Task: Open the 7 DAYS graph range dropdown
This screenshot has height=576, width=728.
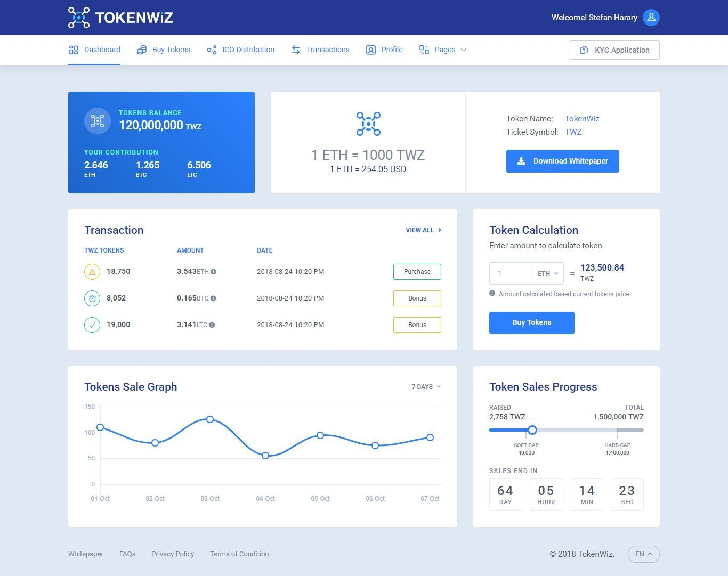Action: click(426, 387)
